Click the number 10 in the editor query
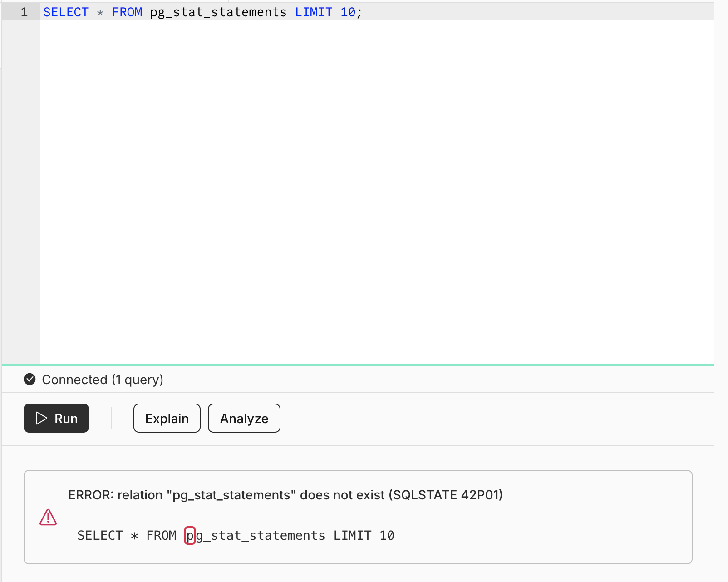Screen dimensions: 728x582 348,12
